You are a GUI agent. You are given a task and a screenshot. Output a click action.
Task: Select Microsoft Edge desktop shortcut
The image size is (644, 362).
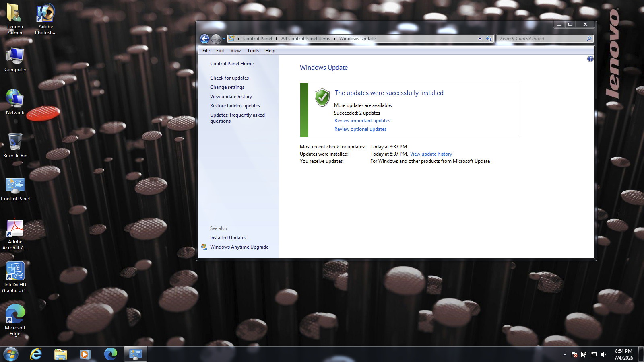pos(15,321)
